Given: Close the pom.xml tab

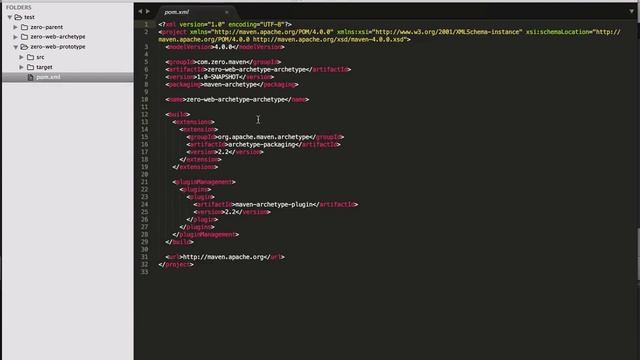Looking at the screenshot, I should click(227, 12).
